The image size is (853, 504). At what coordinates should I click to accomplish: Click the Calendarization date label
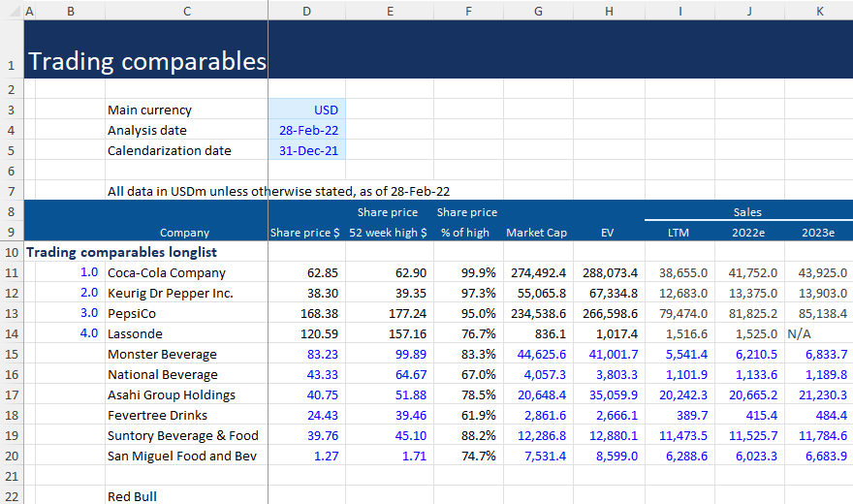click(170, 150)
